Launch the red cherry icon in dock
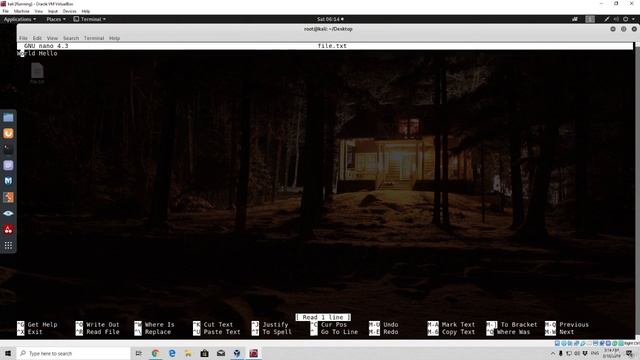This screenshot has width=640, height=360. (x=8, y=229)
